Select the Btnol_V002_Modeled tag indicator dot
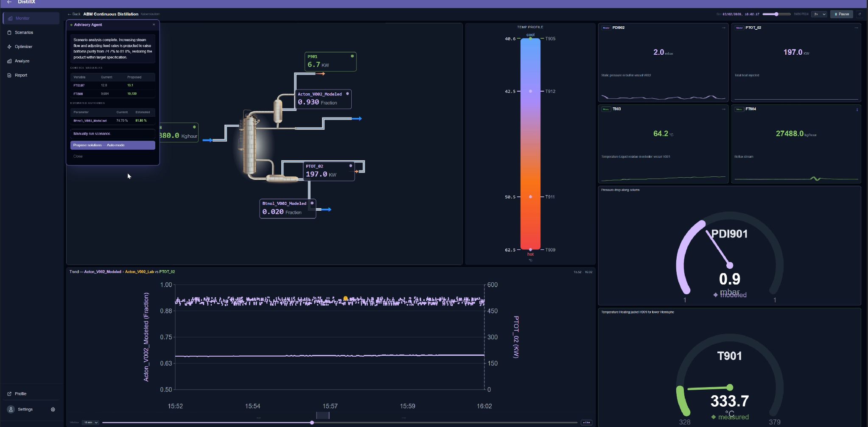This screenshot has height=427, width=868. point(312,203)
